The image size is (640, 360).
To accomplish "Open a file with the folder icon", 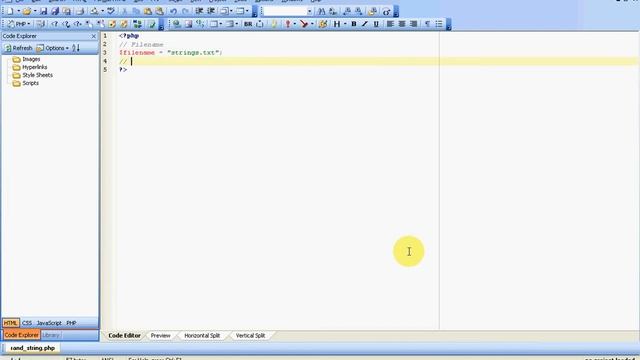I will 27,11.
